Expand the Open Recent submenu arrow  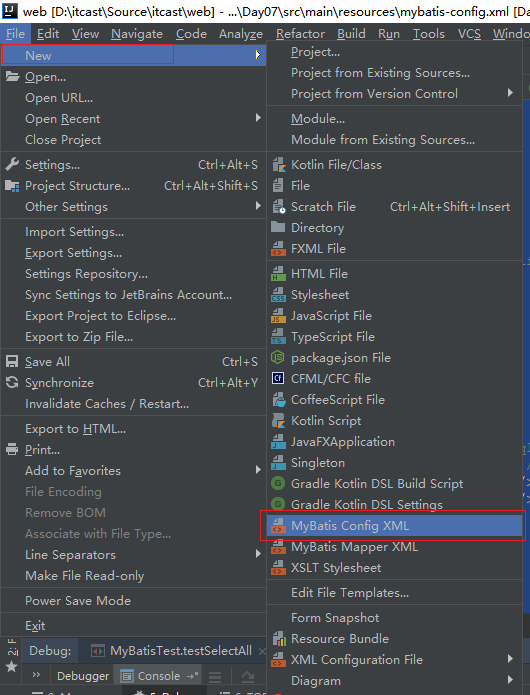pyautogui.click(x=258, y=118)
